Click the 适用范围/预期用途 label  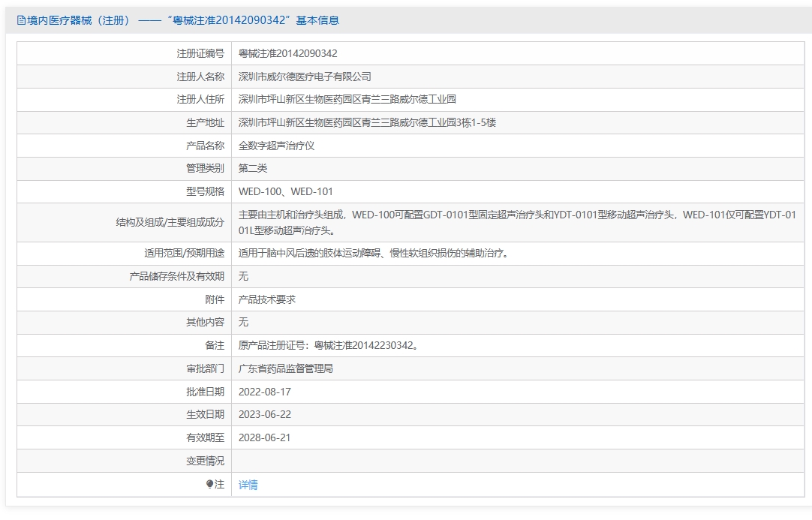click(x=185, y=254)
